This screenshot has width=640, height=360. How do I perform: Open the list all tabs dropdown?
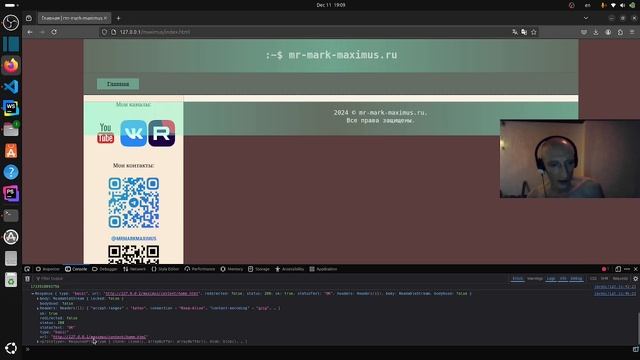tap(586, 18)
